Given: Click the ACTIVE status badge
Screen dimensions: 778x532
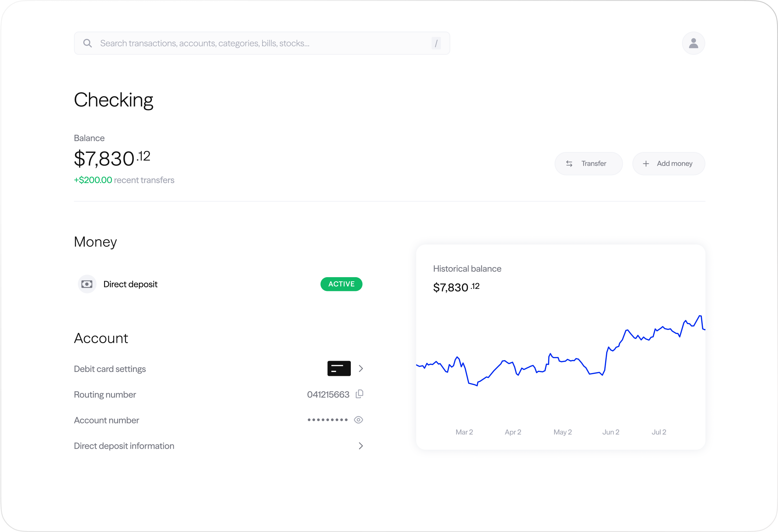Looking at the screenshot, I should click(x=341, y=284).
